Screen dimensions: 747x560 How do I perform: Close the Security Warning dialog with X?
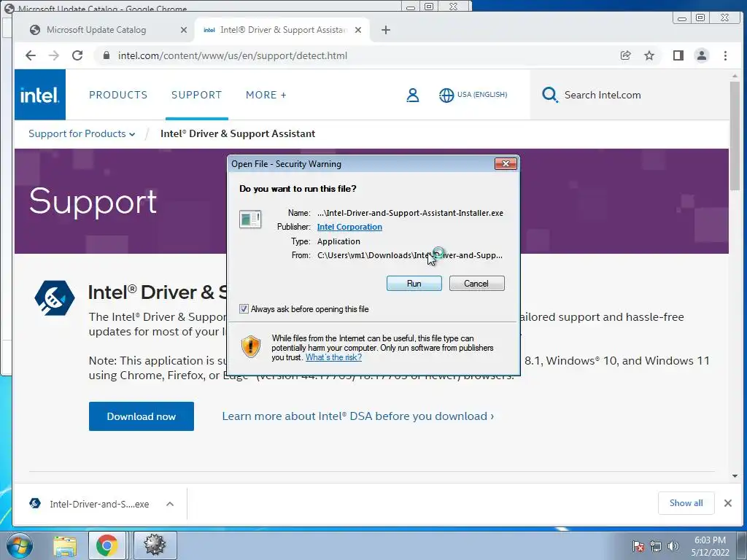[x=506, y=164]
